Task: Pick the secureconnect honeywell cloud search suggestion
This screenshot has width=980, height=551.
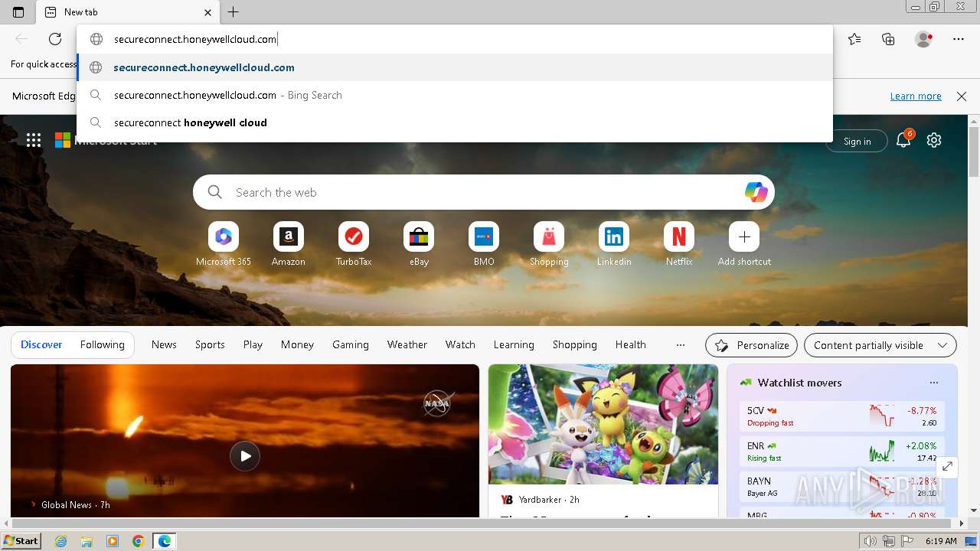Action: (x=455, y=122)
